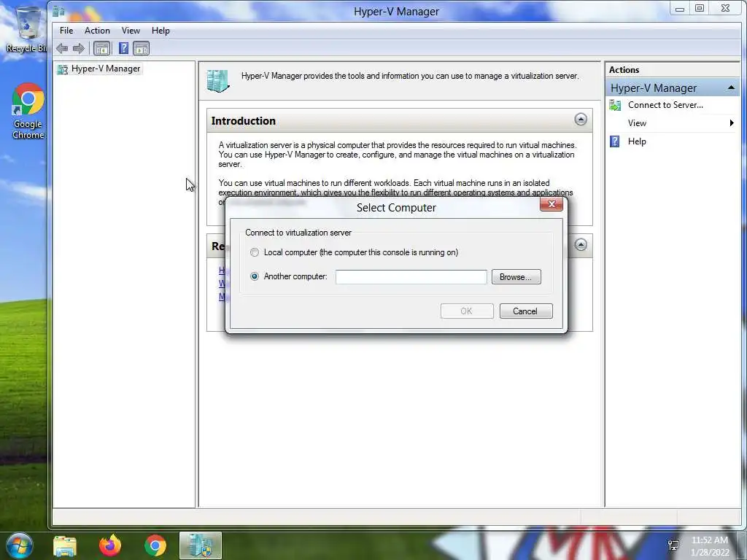Screen dimensions: 747x560
Task: Open the Windows Start orb
Action: 19,545
